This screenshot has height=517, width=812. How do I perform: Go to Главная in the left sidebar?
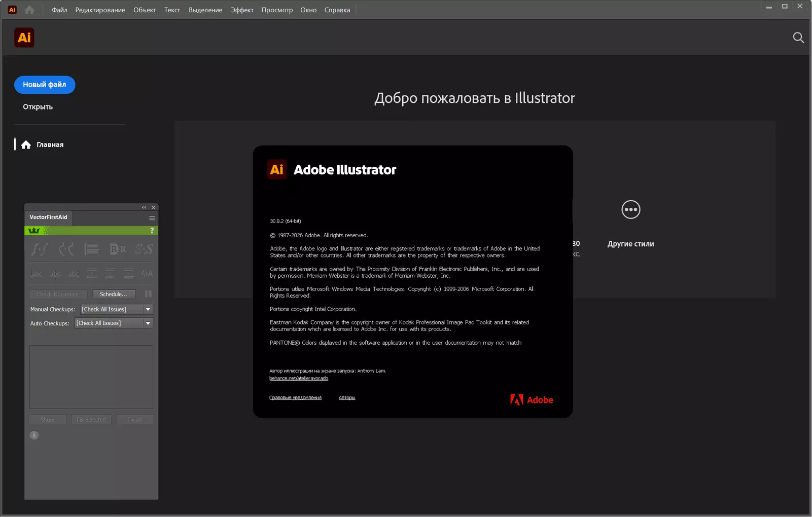point(43,144)
